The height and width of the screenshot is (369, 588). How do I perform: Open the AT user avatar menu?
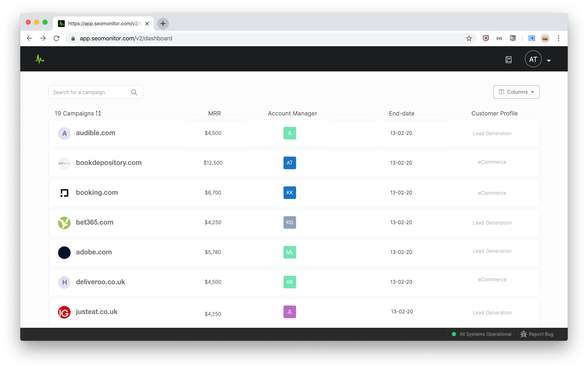coord(533,59)
